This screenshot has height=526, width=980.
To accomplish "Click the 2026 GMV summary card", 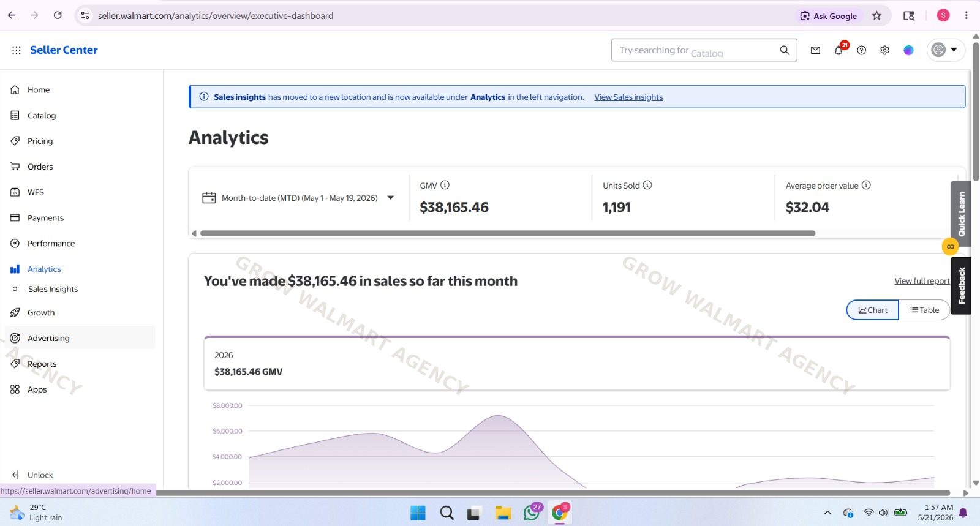I will pyautogui.click(x=577, y=364).
